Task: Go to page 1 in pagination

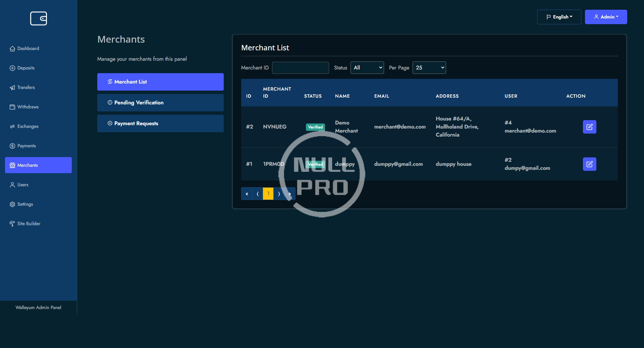Action: click(x=268, y=194)
